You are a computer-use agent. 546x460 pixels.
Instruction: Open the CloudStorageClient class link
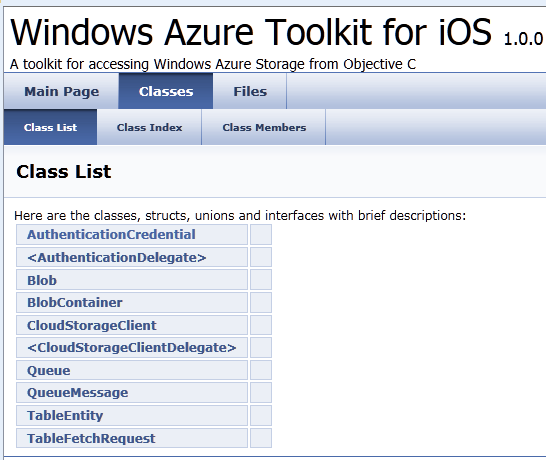[x=92, y=325]
